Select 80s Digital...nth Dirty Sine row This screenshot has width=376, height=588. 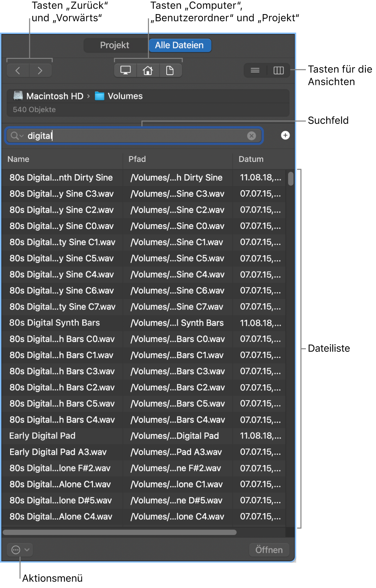click(x=144, y=178)
